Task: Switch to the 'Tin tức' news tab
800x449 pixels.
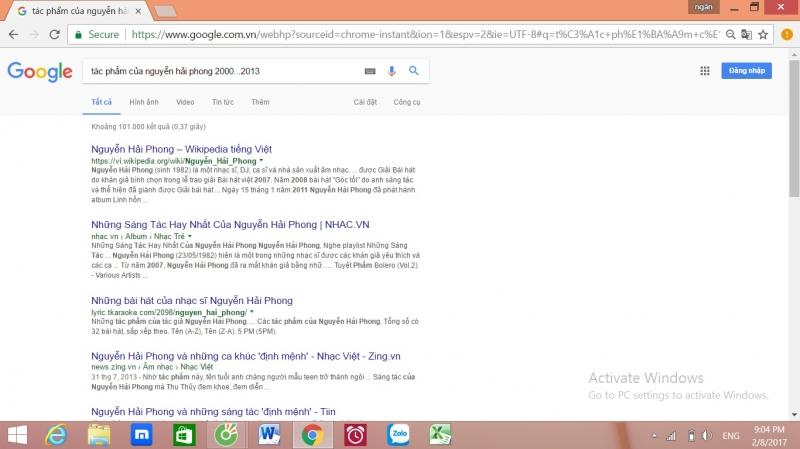Action: click(222, 102)
